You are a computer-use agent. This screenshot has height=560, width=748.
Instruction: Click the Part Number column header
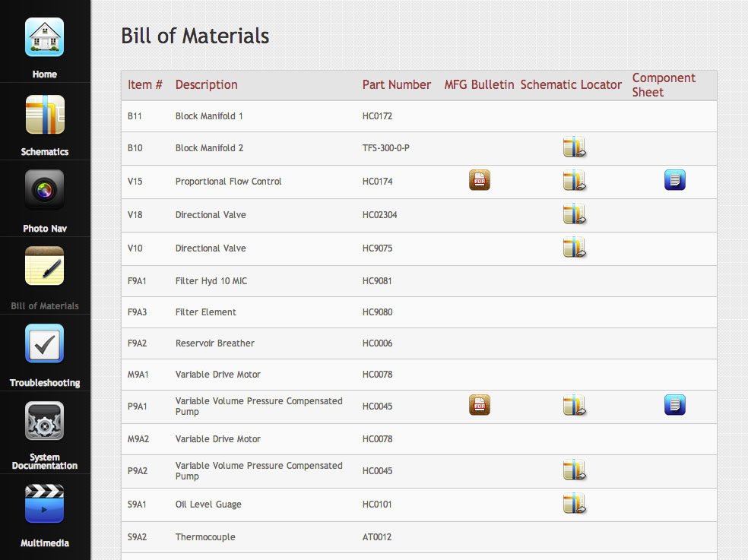(396, 85)
